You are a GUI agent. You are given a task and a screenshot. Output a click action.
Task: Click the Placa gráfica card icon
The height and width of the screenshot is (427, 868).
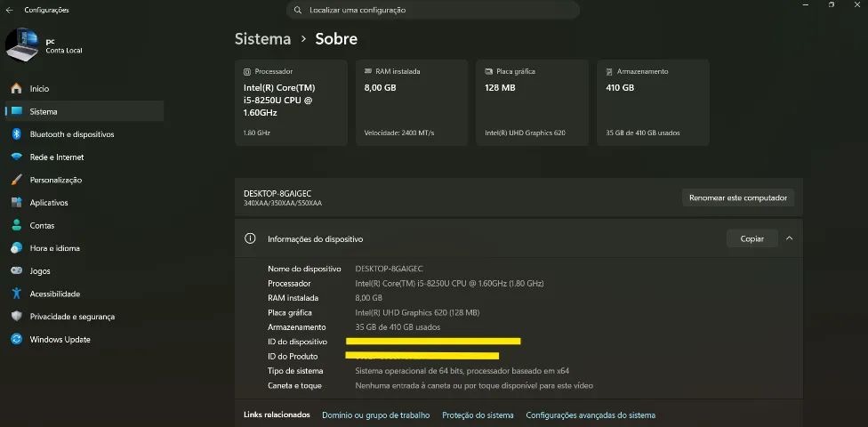click(489, 71)
